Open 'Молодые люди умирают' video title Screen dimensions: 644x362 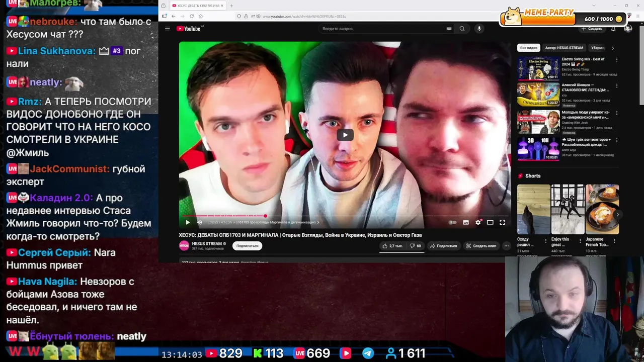coord(586,115)
